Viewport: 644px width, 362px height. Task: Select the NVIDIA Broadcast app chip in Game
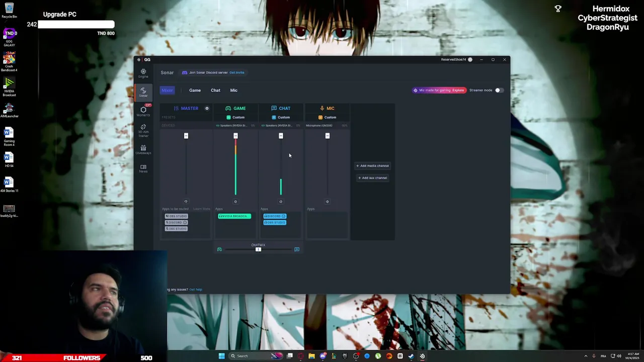pos(234,216)
